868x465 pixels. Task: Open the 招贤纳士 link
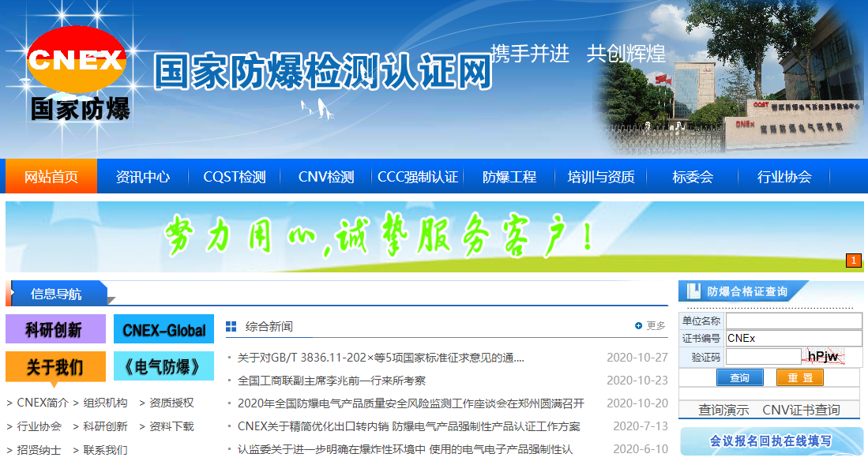click(39, 449)
